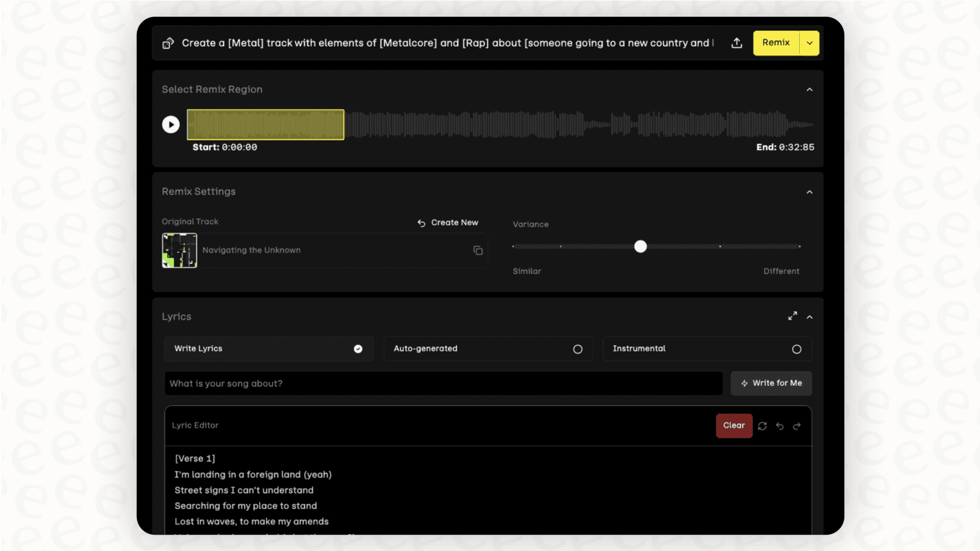Copy the track name using the copy icon
The height and width of the screenshot is (551, 980).
coord(477,250)
